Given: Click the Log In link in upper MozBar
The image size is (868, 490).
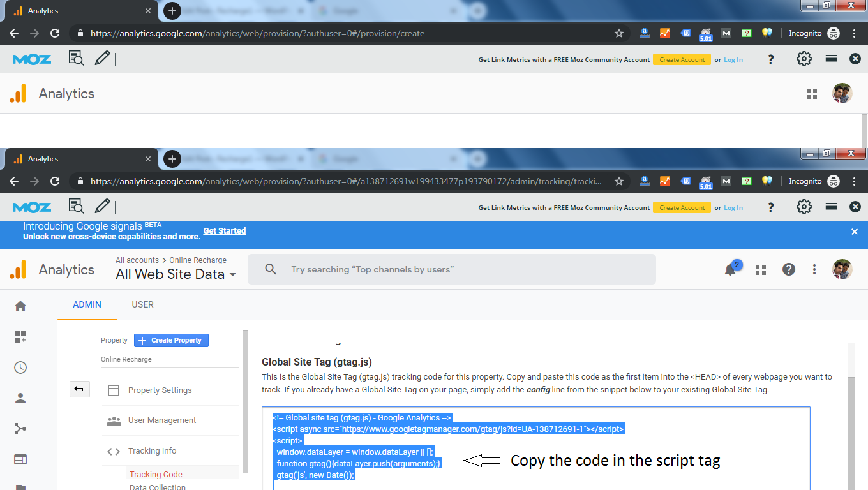Looking at the screenshot, I should [733, 59].
